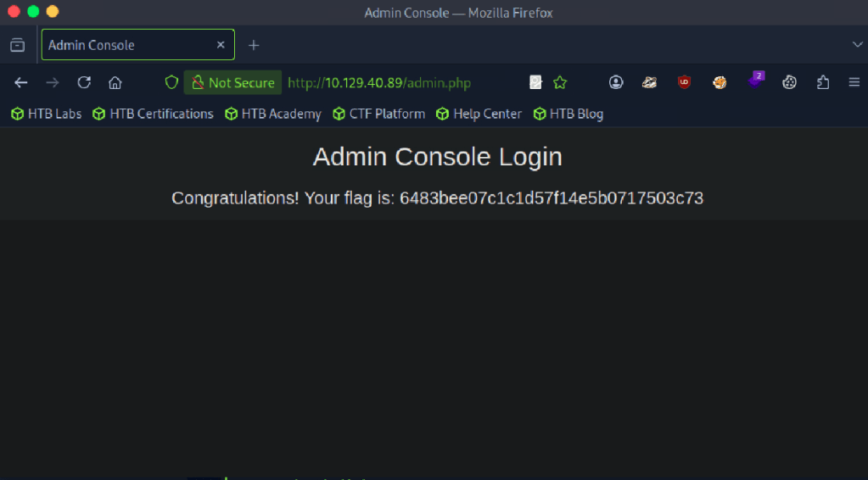
Task: Open the HTB Academy bookmark
Action: (273, 114)
